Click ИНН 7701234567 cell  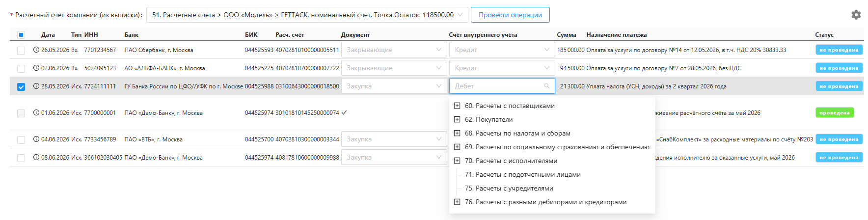[100, 50]
